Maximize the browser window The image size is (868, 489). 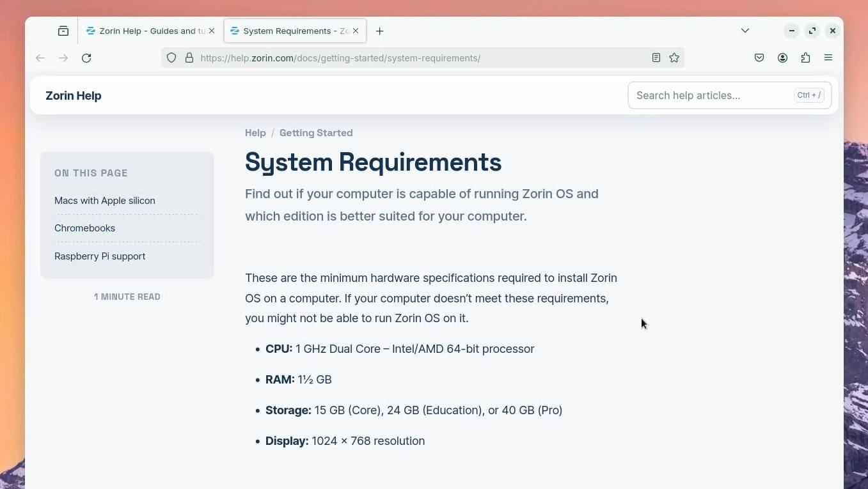[x=812, y=31]
